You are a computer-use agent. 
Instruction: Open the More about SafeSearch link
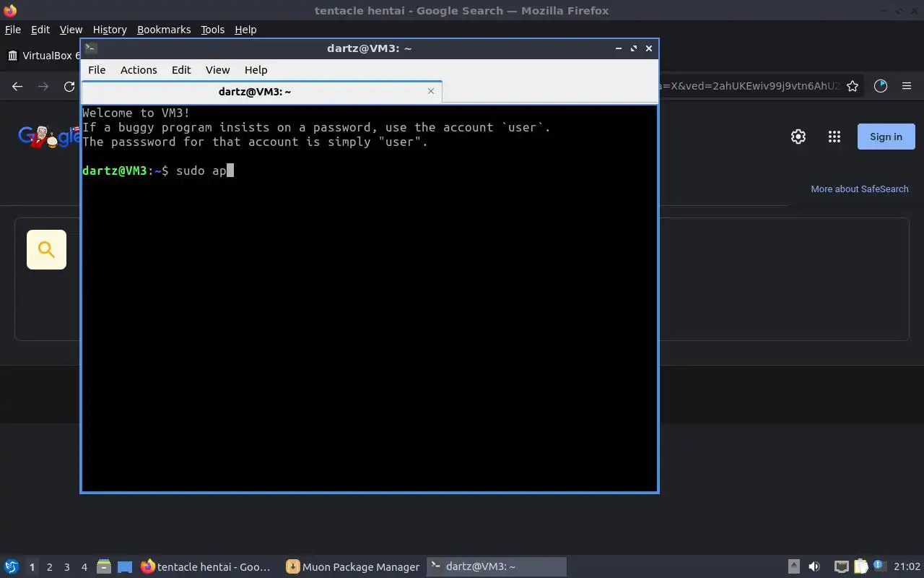tap(860, 189)
